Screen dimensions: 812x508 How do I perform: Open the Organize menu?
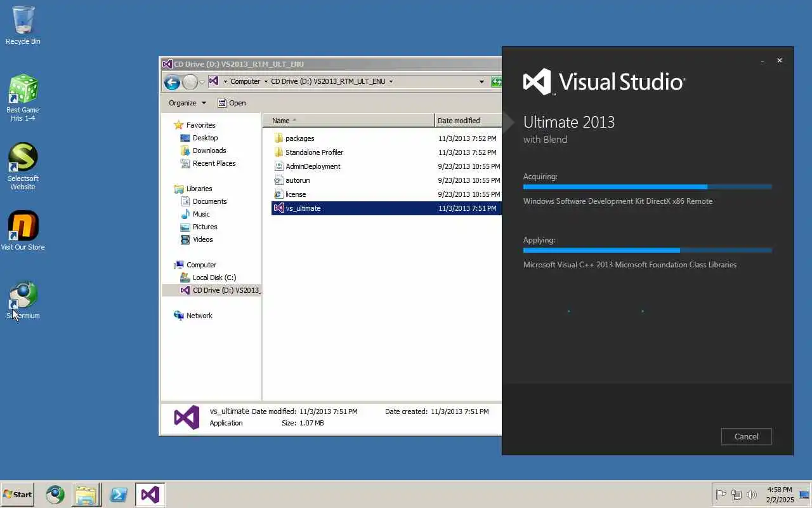click(187, 103)
